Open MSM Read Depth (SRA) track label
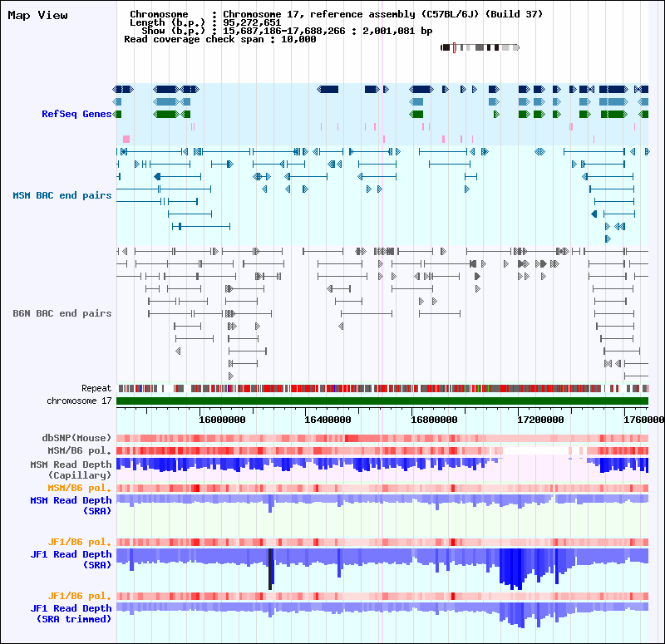The width and height of the screenshot is (665, 644). click(x=71, y=505)
